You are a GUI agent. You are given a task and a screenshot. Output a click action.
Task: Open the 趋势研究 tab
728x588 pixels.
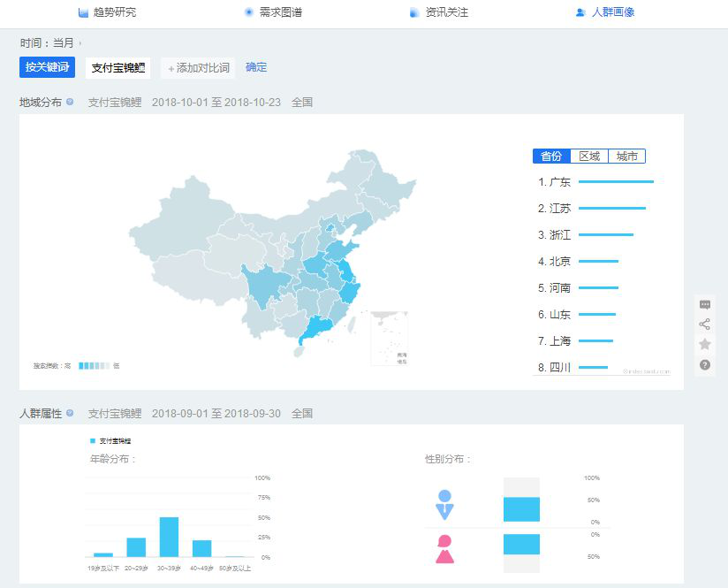(107, 12)
